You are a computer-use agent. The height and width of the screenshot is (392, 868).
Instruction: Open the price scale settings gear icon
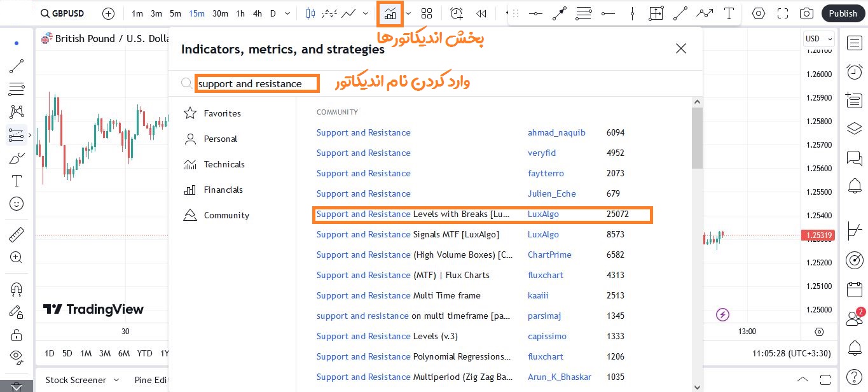click(x=819, y=332)
